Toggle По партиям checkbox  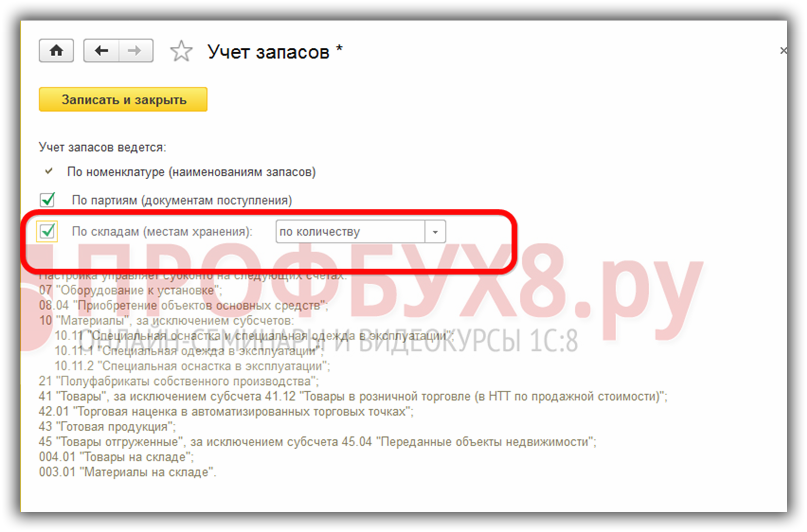[x=48, y=199]
